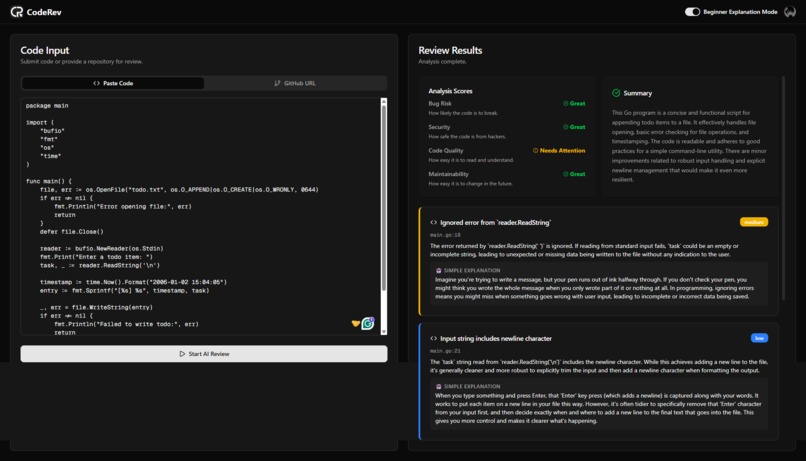This screenshot has height=461, width=806.
Task: Click the 'package main' code line
Action: point(47,106)
